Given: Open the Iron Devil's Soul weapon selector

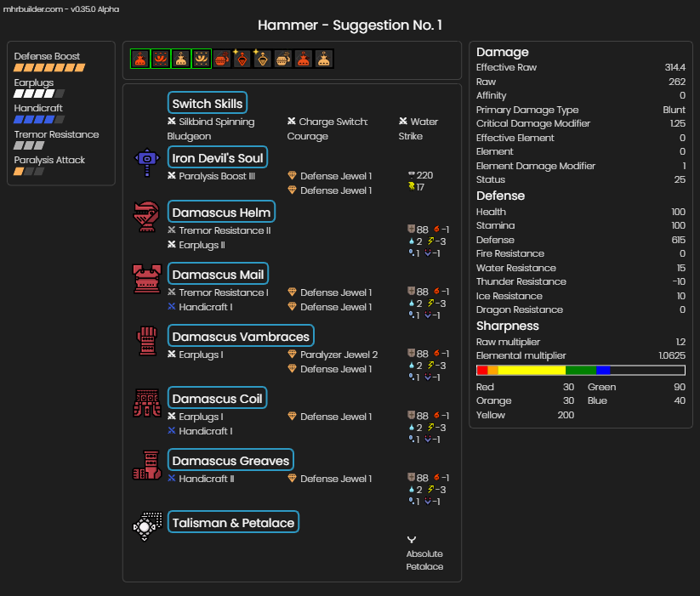Looking at the screenshot, I should (218, 157).
